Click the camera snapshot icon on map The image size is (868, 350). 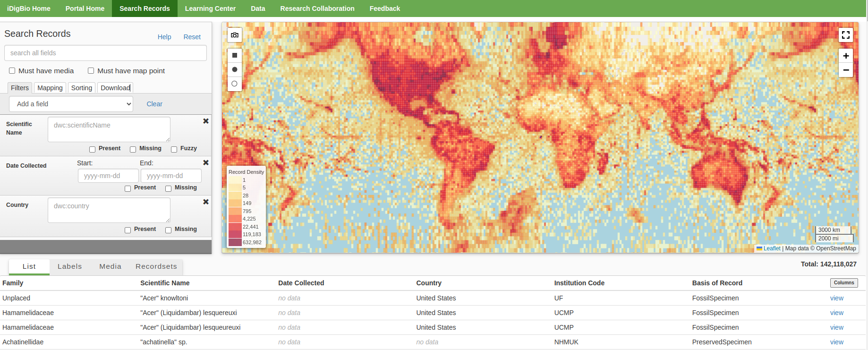coord(235,35)
